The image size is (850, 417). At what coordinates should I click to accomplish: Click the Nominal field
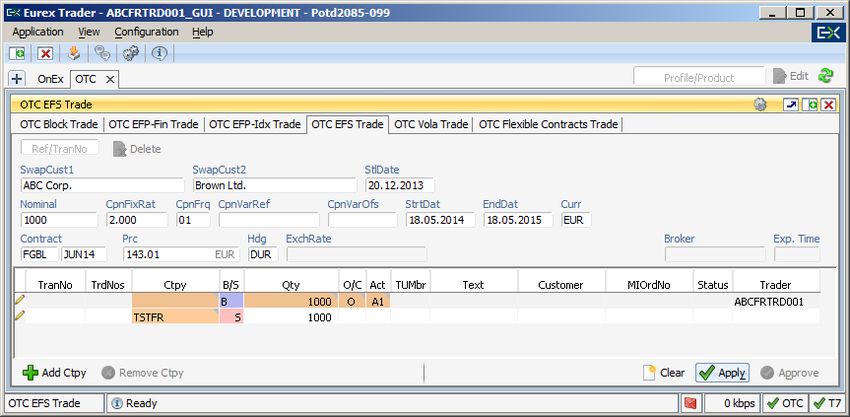[59, 220]
